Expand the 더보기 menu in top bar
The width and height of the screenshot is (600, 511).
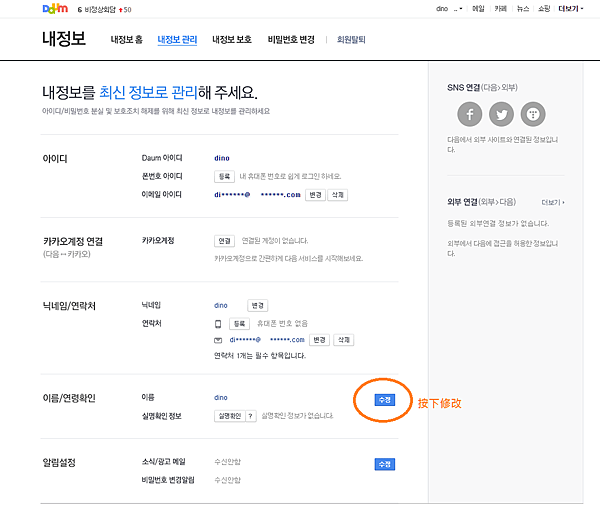tap(571, 9)
